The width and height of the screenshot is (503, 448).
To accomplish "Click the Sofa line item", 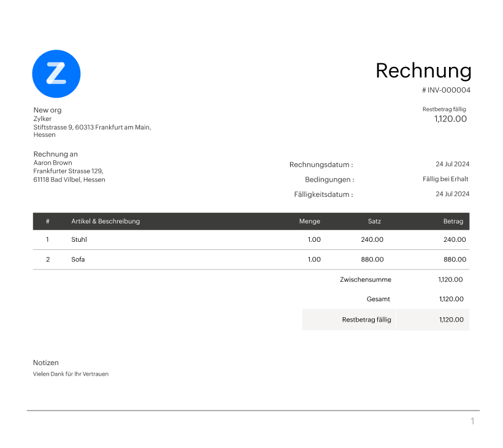I will pos(77,259).
